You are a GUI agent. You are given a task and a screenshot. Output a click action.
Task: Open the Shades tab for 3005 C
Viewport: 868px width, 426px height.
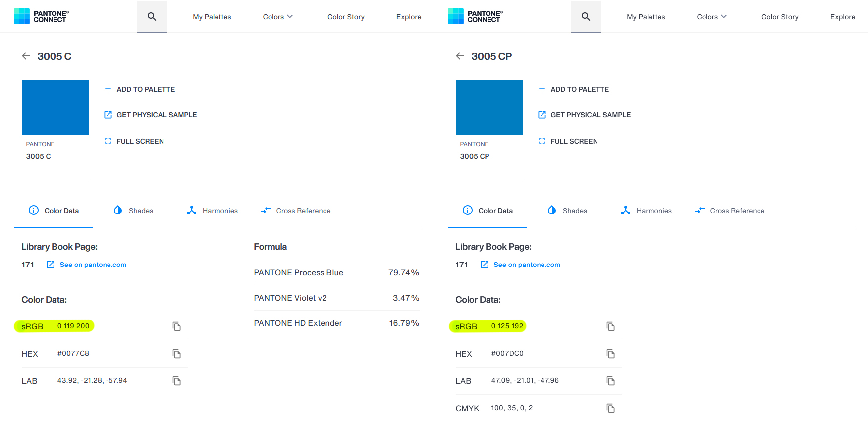click(x=134, y=211)
